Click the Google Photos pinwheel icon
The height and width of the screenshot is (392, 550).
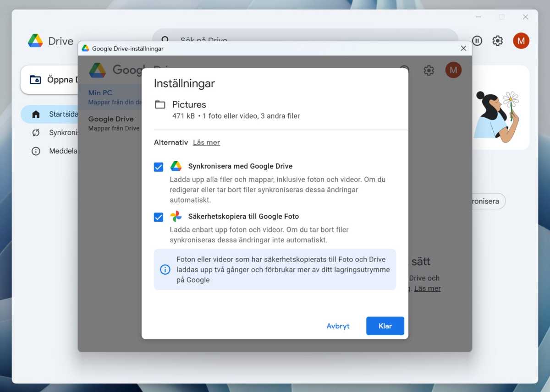[x=176, y=216]
